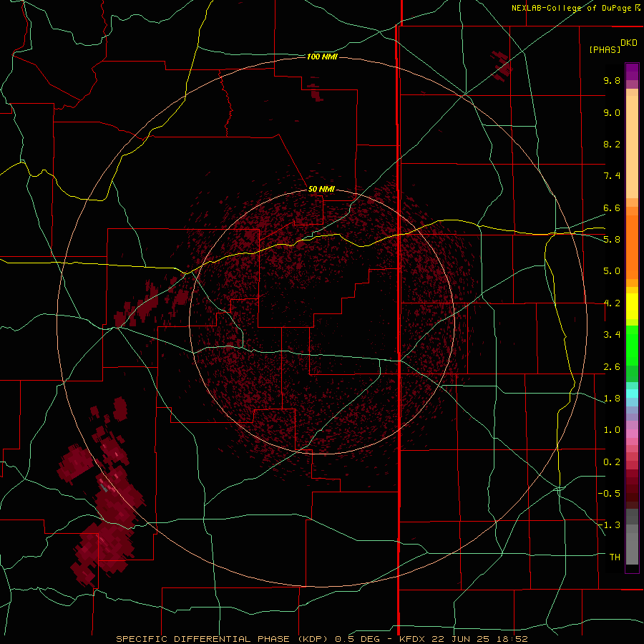The height and width of the screenshot is (644, 644).
Task: Pick the cyan band of the color bar
Action: coord(632,394)
